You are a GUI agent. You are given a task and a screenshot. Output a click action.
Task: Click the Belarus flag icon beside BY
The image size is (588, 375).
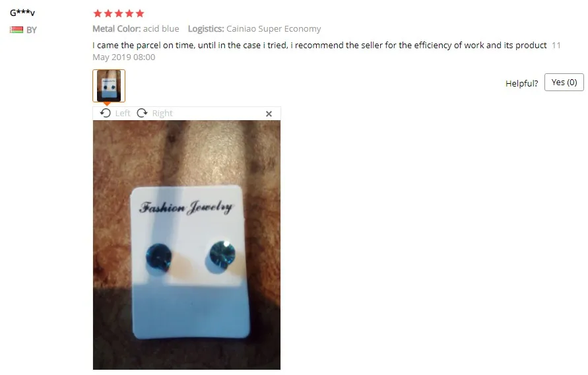[x=16, y=30]
